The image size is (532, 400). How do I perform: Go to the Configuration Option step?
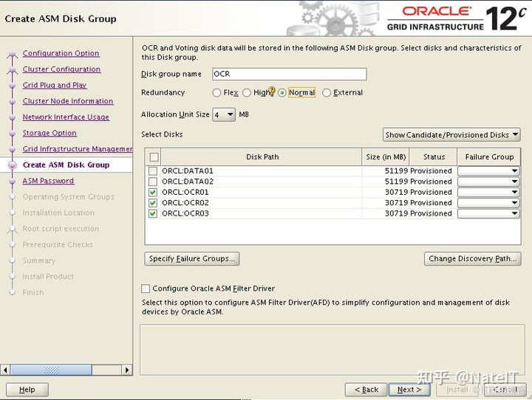pos(61,53)
